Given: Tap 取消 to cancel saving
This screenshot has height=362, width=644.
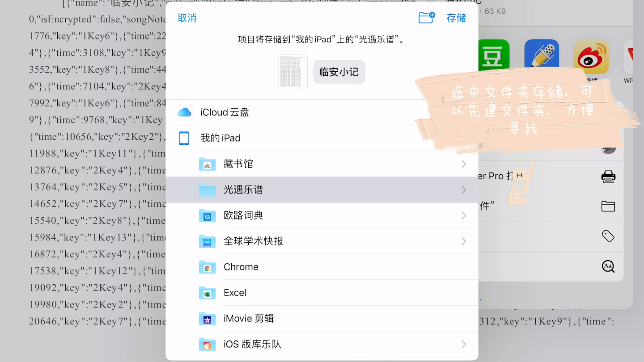Looking at the screenshot, I should pos(187,18).
